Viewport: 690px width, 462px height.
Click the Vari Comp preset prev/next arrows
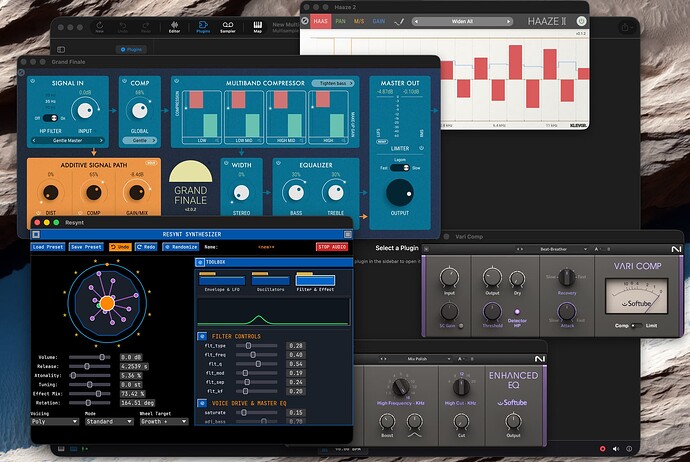(520, 249)
